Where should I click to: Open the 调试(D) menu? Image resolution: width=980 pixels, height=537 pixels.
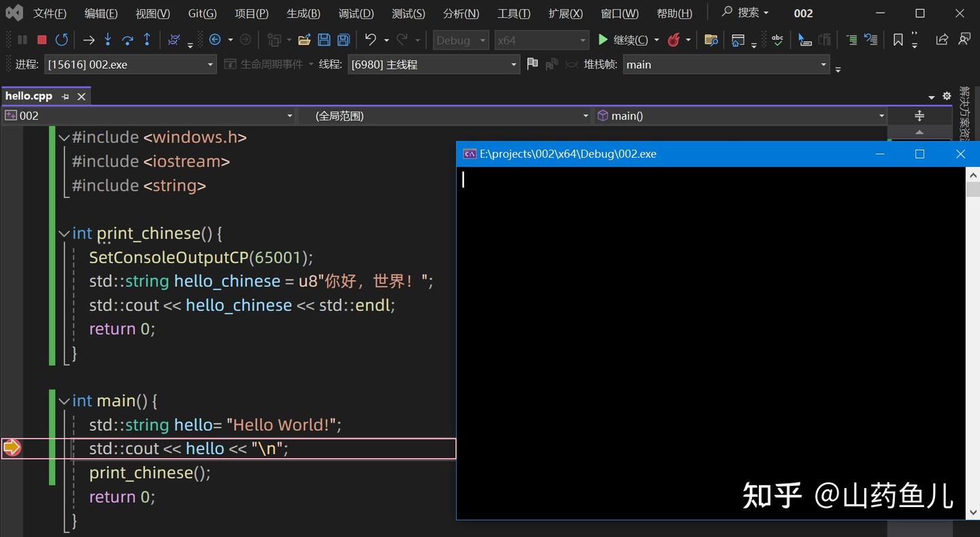356,14
